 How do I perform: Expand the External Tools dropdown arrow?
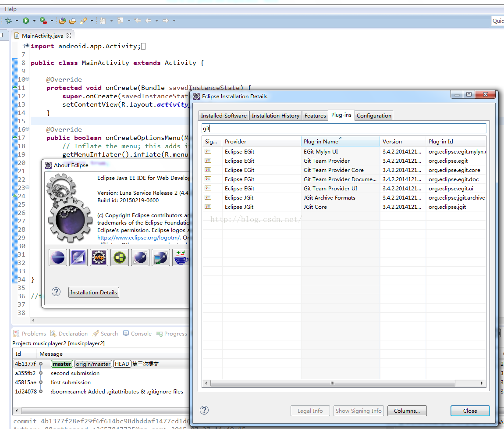[x=52, y=21]
